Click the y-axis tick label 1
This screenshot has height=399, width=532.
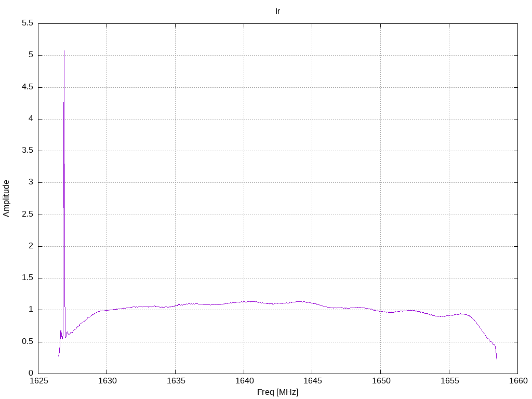tap(31, 309)
